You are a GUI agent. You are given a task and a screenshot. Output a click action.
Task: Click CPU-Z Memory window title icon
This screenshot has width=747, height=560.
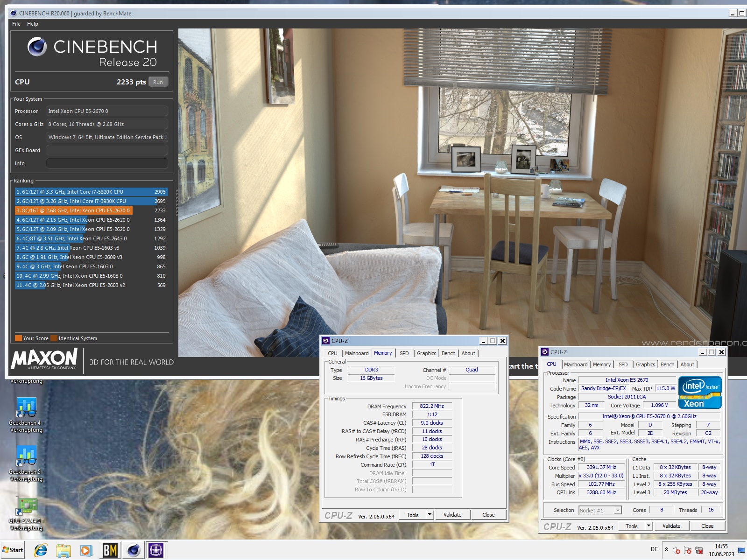[326, 341]
